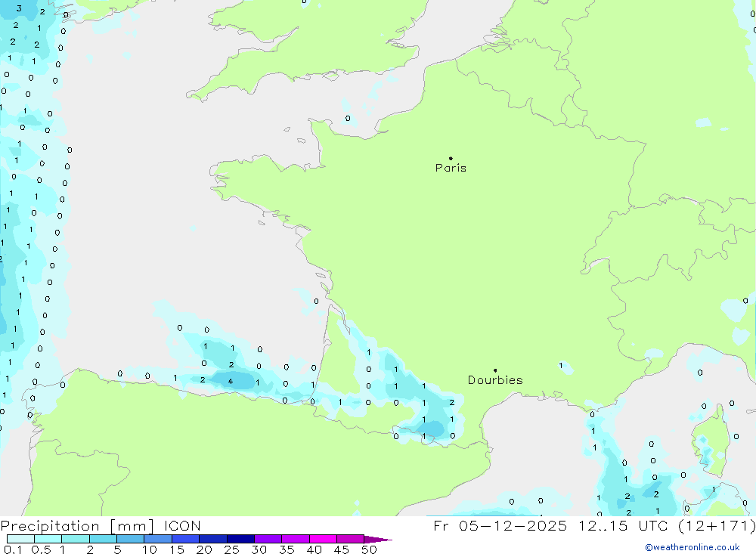Click the '12..15 UTC (12+171)' time text
756x554 pixels.
668,525
